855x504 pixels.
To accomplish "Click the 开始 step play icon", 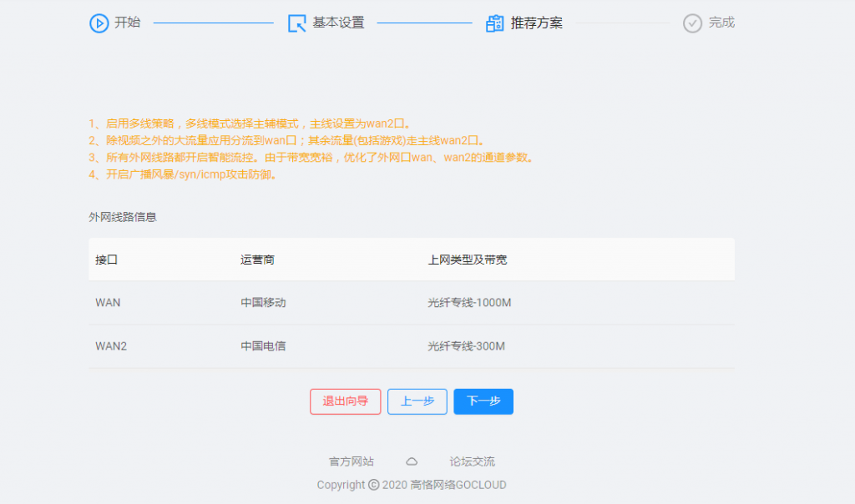I will (x=99, y=23).
